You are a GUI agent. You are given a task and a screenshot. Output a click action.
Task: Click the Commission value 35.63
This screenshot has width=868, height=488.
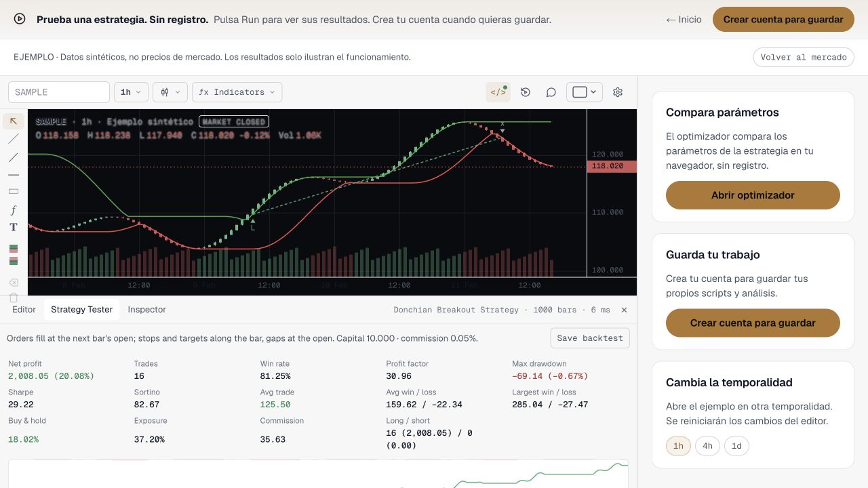[273, 439]
